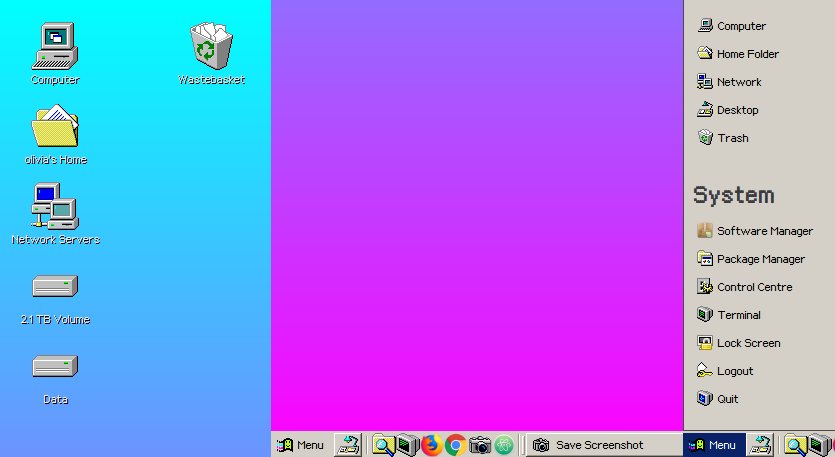Screen dimensions: 835x457
Task: Launch Package Manager from the System menu
Action: point(751,259)
